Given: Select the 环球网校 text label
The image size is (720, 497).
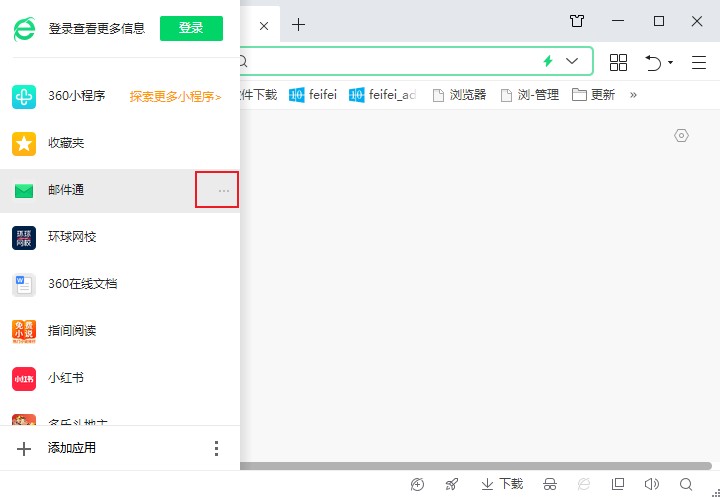Looking at the screenshot, I should pos(72,237).
